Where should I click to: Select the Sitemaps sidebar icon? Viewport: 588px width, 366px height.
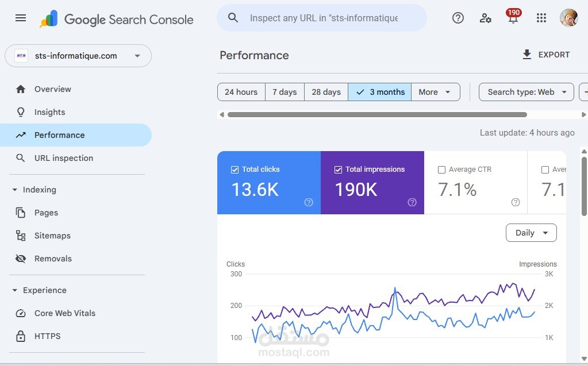point(21,236)
